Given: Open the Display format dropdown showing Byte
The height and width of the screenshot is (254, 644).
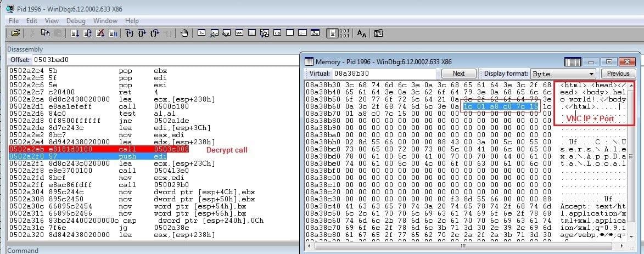Looking at the screenshot, I should pos(564,74).
